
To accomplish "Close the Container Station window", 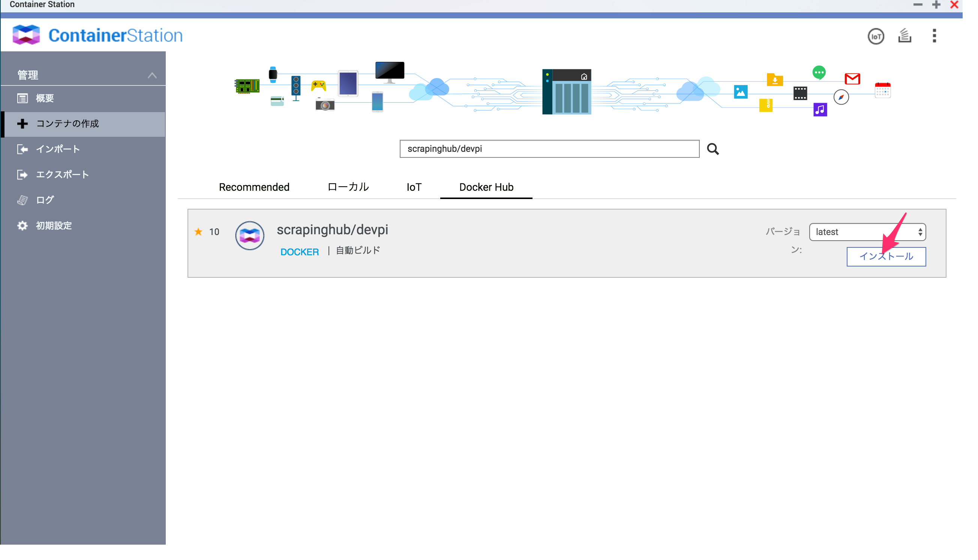I will pos(954,4).
